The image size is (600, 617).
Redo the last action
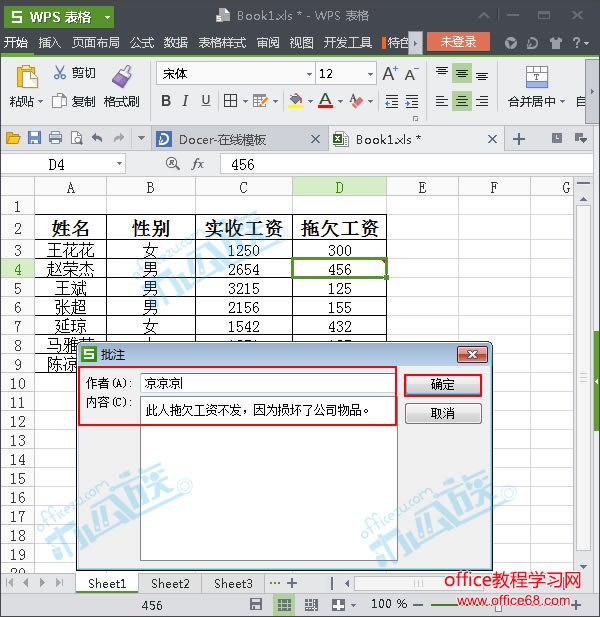click(118, 139)
